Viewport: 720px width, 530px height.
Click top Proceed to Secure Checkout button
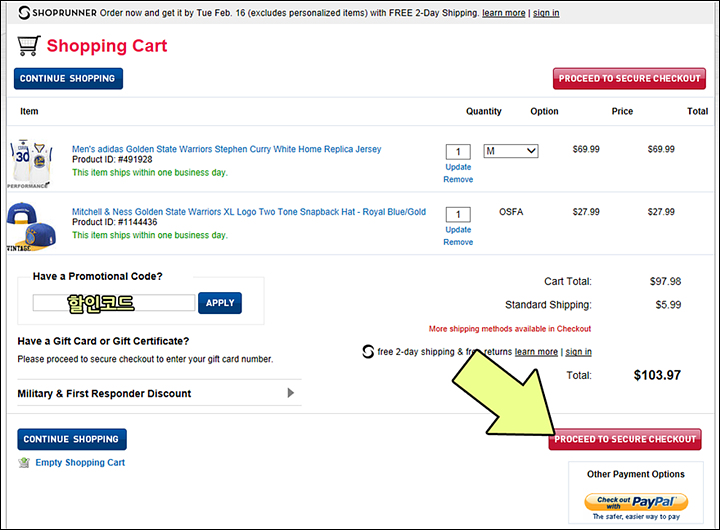[629, 79]
